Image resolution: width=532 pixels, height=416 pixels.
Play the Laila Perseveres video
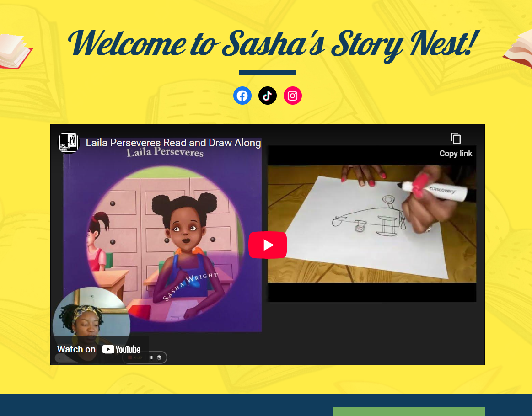(x=268, y=245)
